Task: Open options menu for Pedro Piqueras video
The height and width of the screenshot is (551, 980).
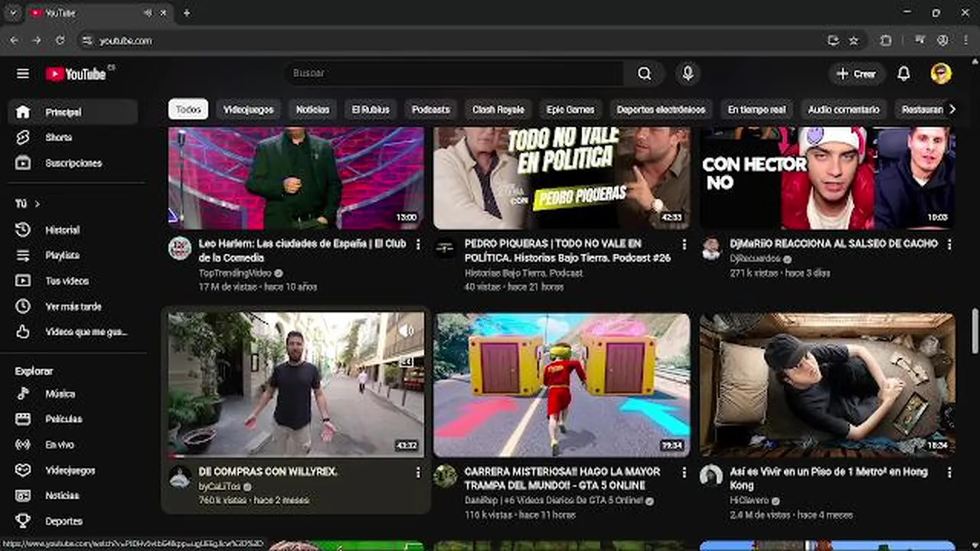Action: [684, 244]
